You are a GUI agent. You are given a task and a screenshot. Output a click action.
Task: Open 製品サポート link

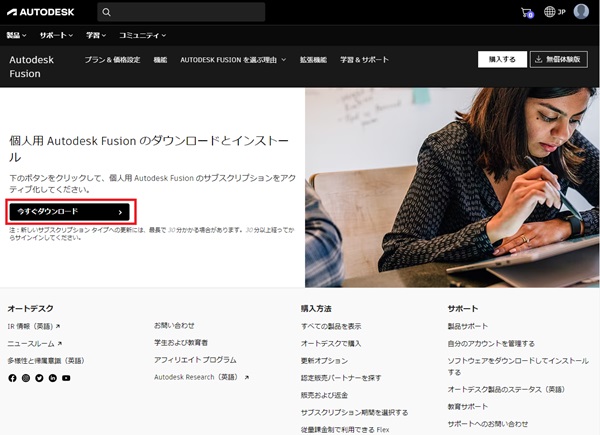(x=468, y=326)
